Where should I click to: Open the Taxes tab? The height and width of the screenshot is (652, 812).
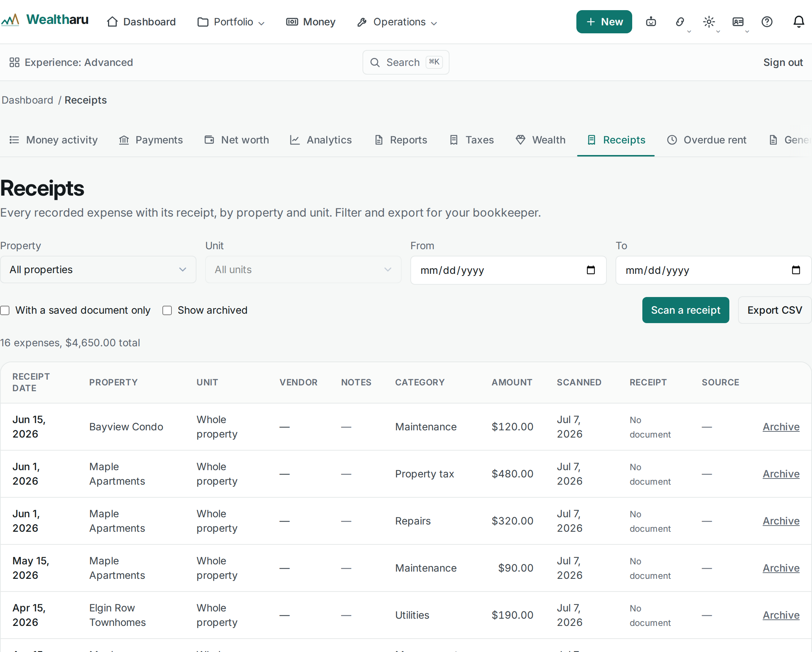(472, 140)
